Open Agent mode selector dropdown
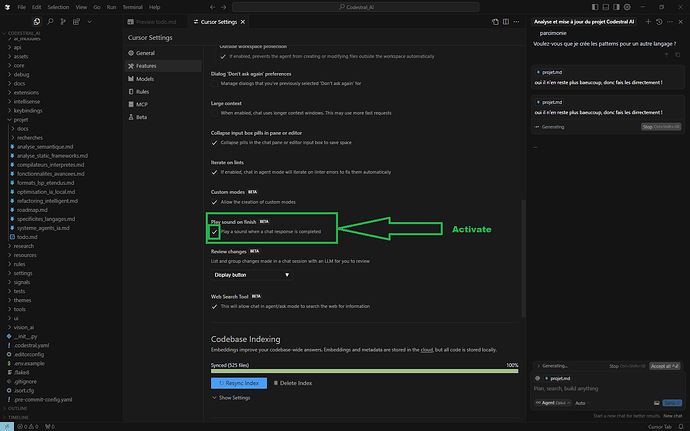 point(553,403)
